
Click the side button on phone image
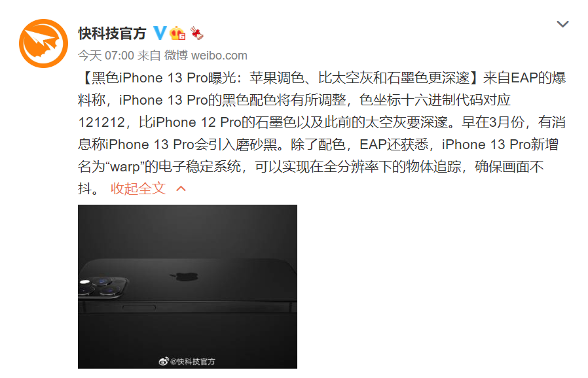click(x=139, y=307)
